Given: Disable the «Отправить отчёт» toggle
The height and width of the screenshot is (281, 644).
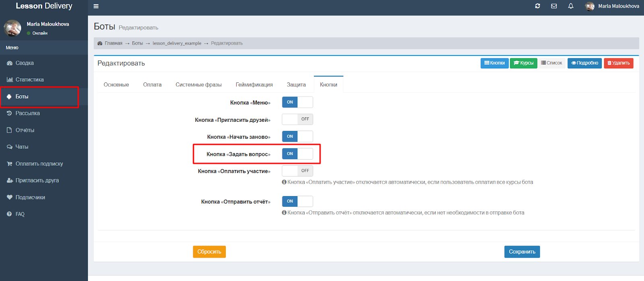Looking at the screenshot, I should pos(297,201).
